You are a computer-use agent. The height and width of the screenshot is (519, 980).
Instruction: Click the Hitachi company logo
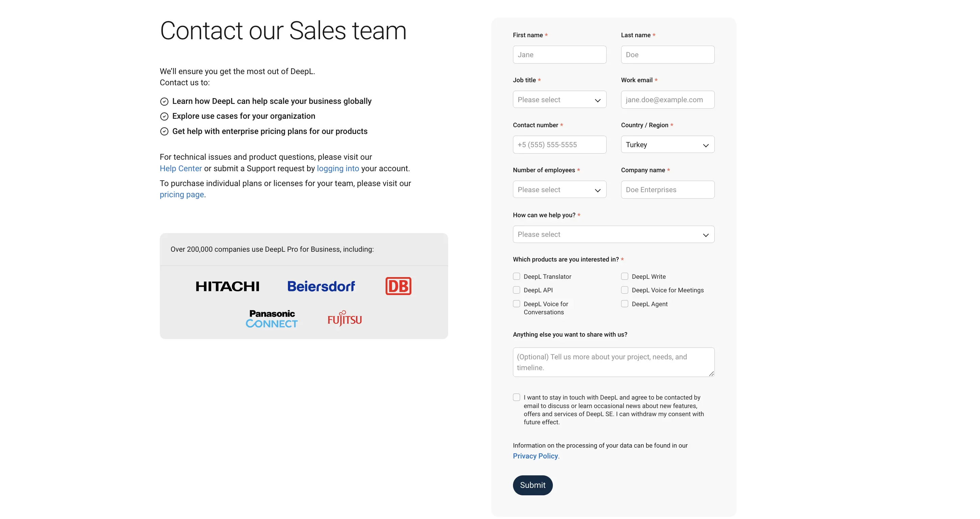(227, 286)
